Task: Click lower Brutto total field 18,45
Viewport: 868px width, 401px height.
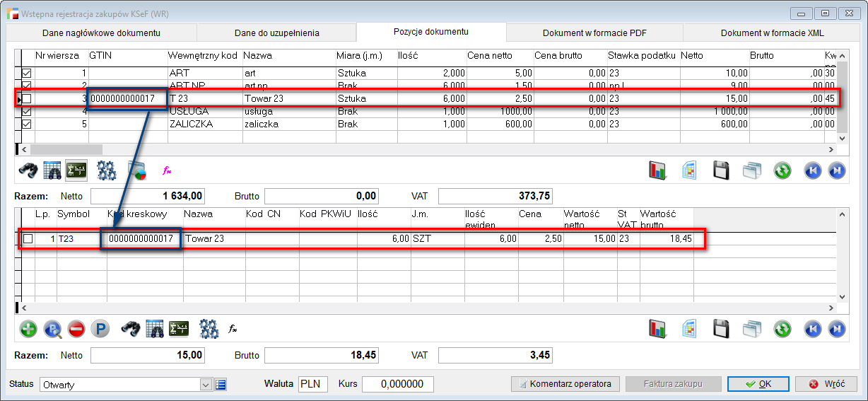Action: 321,354
